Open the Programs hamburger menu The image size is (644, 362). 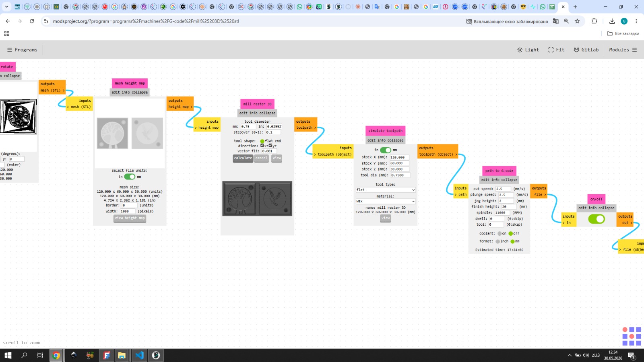click(x=22, y=50)
